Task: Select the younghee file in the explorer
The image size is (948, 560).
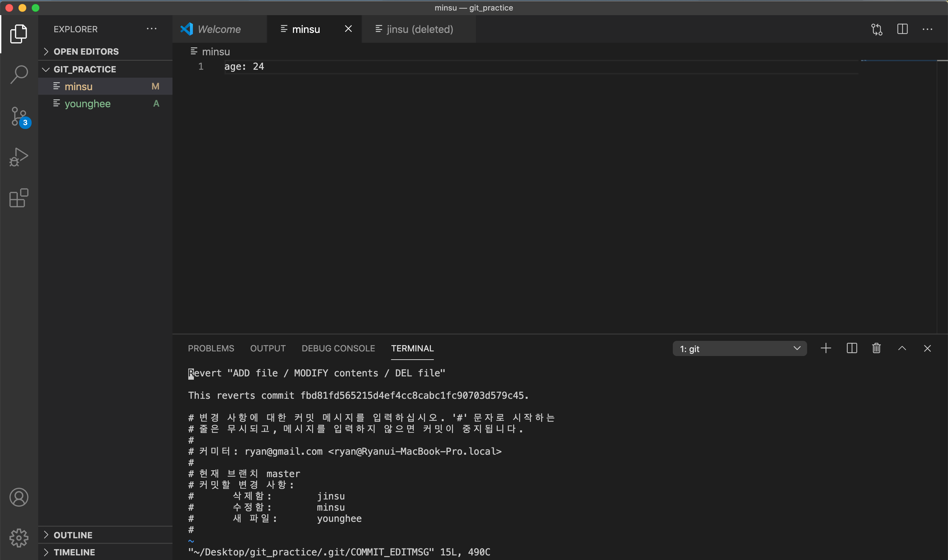Action: [x=88, y=103]
